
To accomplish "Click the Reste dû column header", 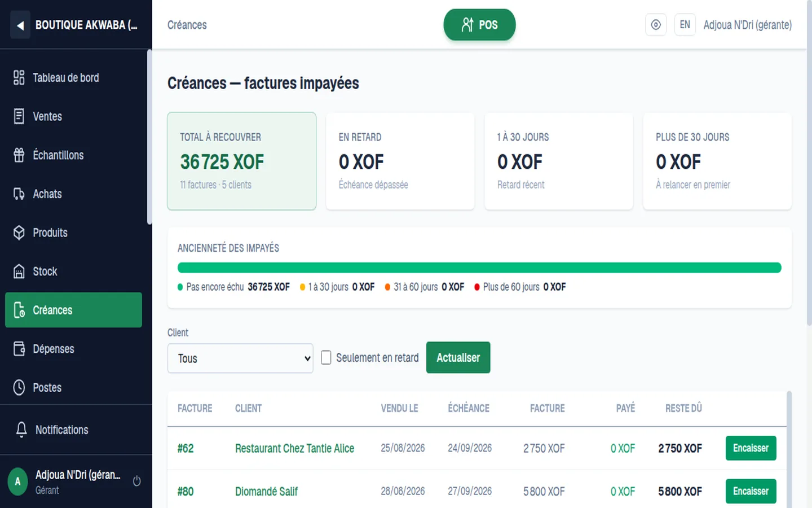I will 683,408.
